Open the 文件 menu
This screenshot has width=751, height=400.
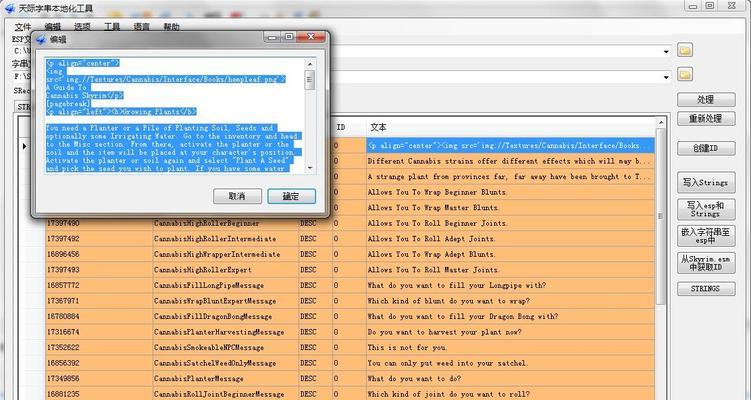tap(23, 27)
